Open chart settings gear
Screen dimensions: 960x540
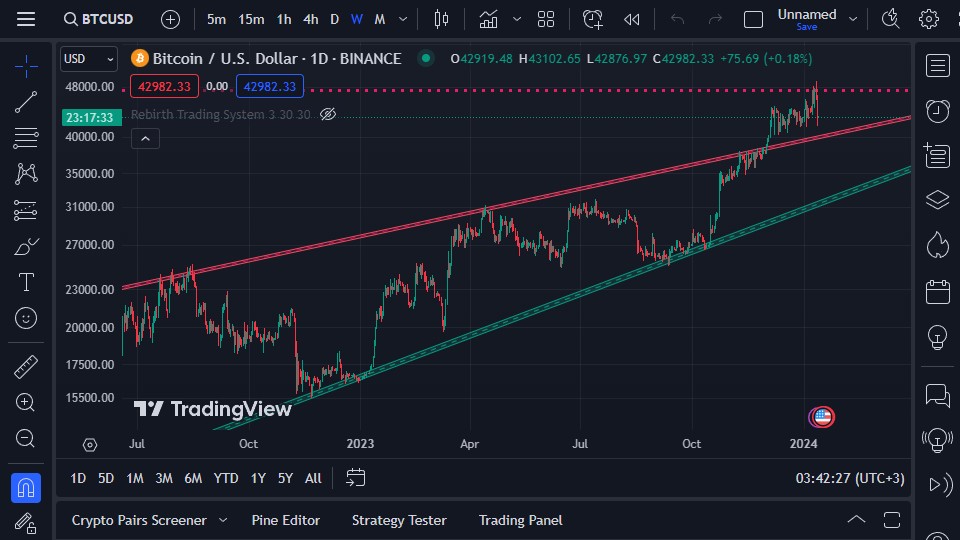point(929,20)
